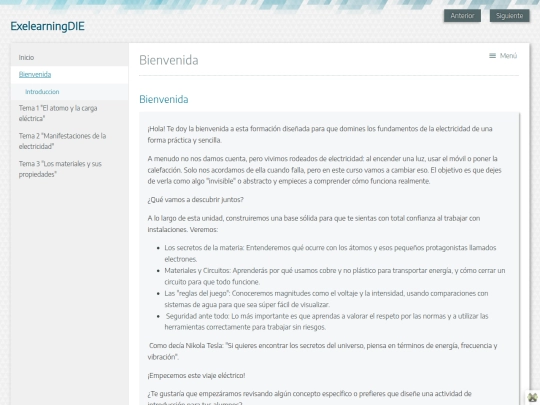Open the Inicio page in sidebar
The image size is (540, 405).
click(26, 58)
